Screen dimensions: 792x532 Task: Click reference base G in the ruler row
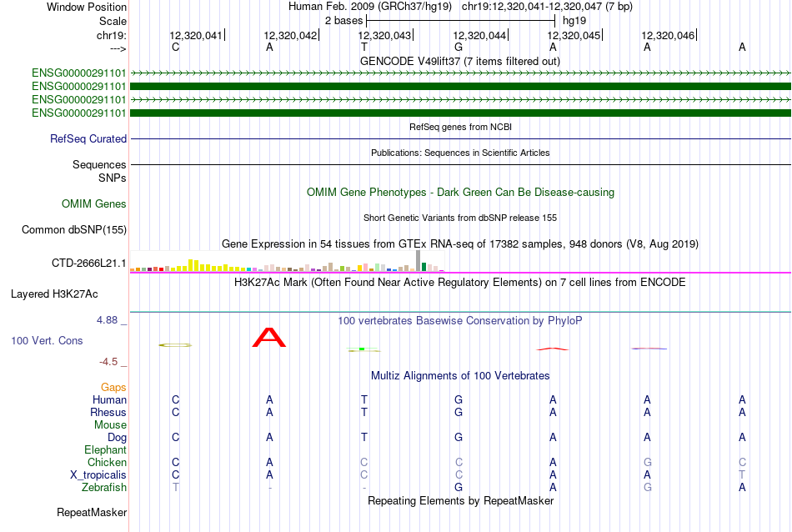pos(459,47)
